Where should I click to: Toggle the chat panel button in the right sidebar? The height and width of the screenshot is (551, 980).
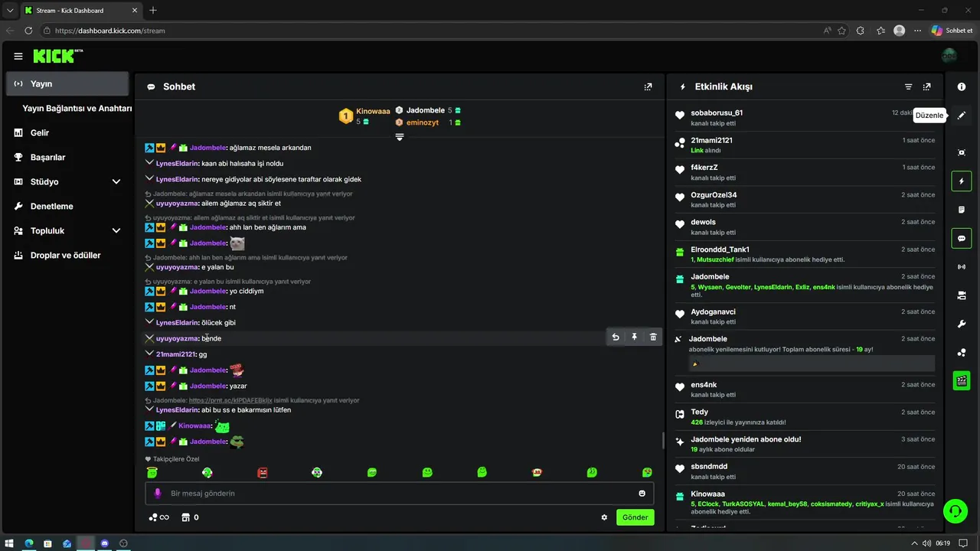962,238
